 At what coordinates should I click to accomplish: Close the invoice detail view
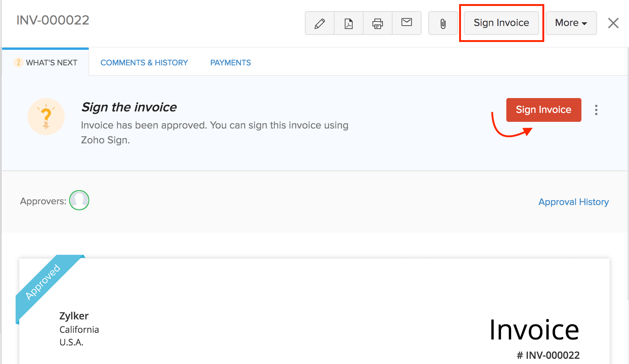[613, 23]
